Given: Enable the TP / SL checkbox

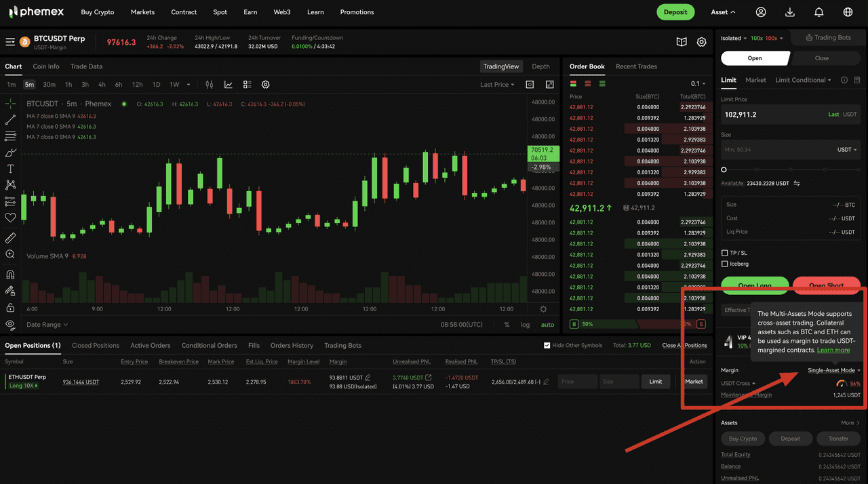Looking at the screenshot, I should (x=725, y=253).
